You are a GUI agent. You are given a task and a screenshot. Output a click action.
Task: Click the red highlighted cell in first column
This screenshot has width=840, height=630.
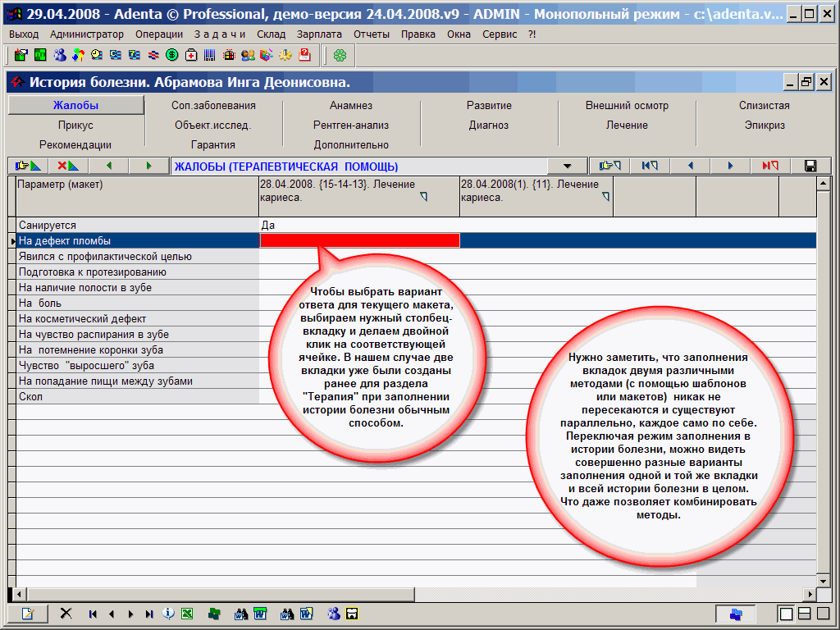click(359, 240)
